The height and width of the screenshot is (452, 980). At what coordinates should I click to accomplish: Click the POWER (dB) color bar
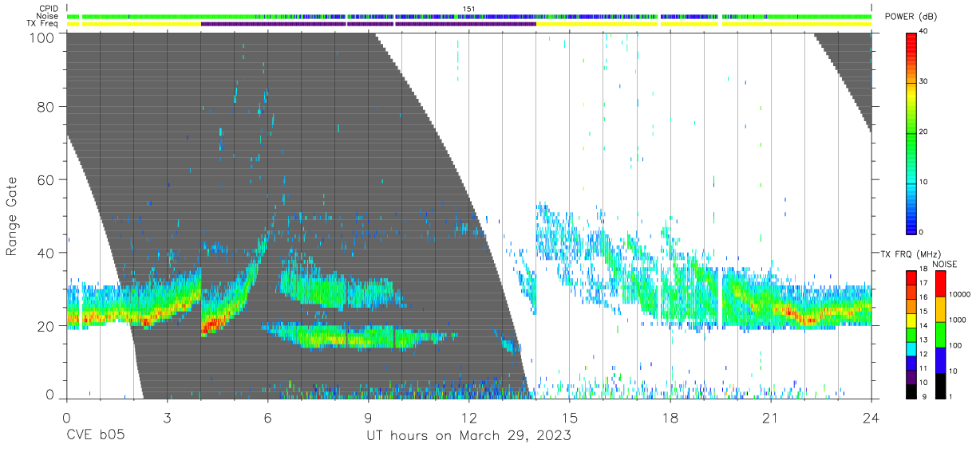click(x=911, y=132)
